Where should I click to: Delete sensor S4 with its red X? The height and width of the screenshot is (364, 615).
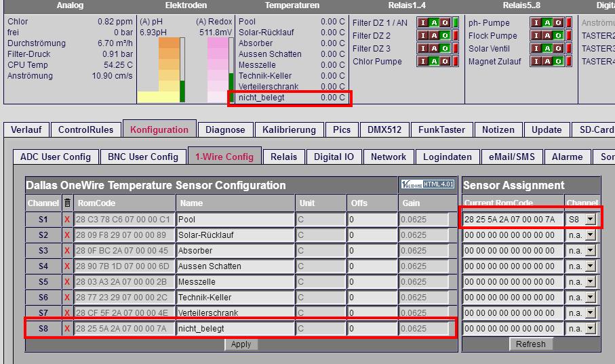67,266
